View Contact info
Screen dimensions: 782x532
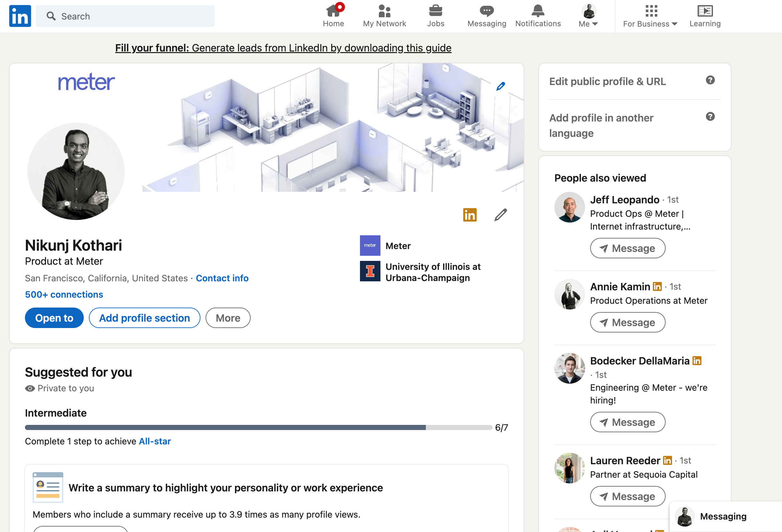[222, 278]
